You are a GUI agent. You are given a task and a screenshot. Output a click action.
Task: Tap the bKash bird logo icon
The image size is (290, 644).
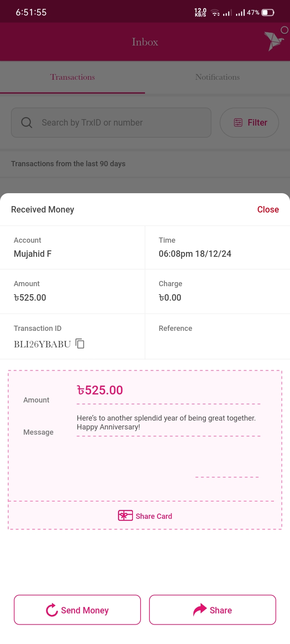point(274,41)
